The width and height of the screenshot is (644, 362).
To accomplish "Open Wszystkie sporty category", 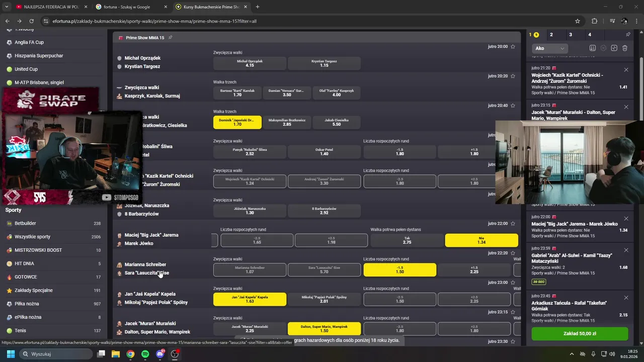I will (53, 237).
